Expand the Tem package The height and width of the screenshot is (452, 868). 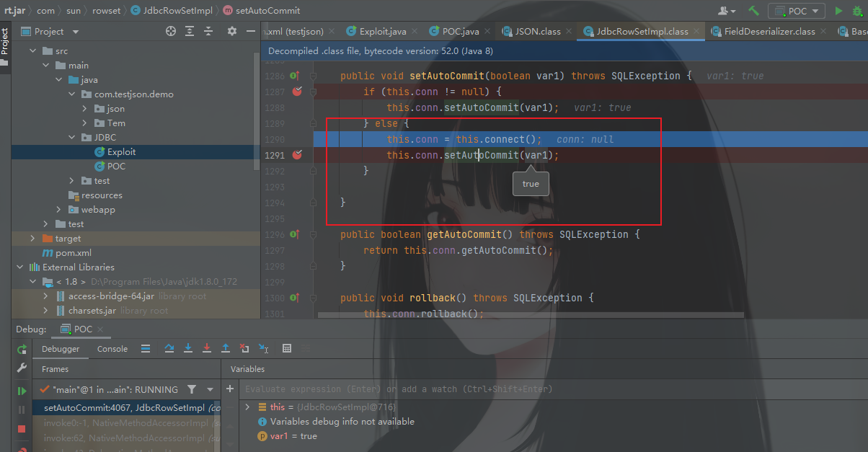(x=84, y=123)
